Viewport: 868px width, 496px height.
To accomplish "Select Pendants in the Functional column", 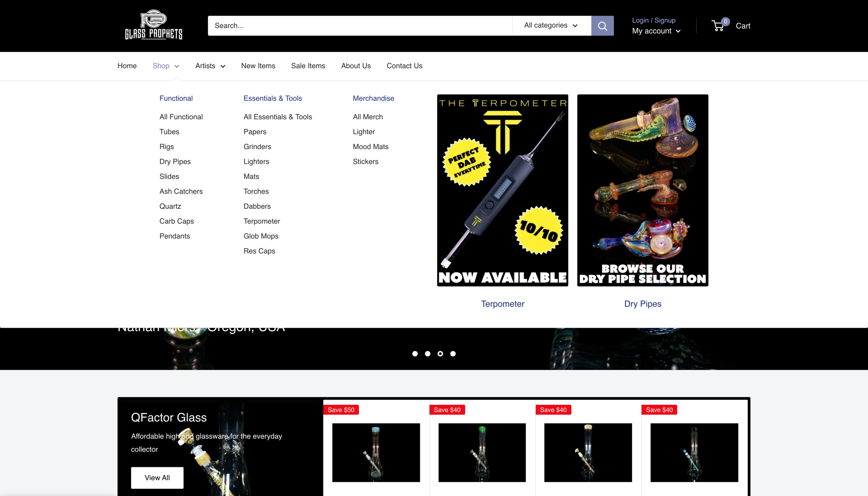I will pos(175,236).
